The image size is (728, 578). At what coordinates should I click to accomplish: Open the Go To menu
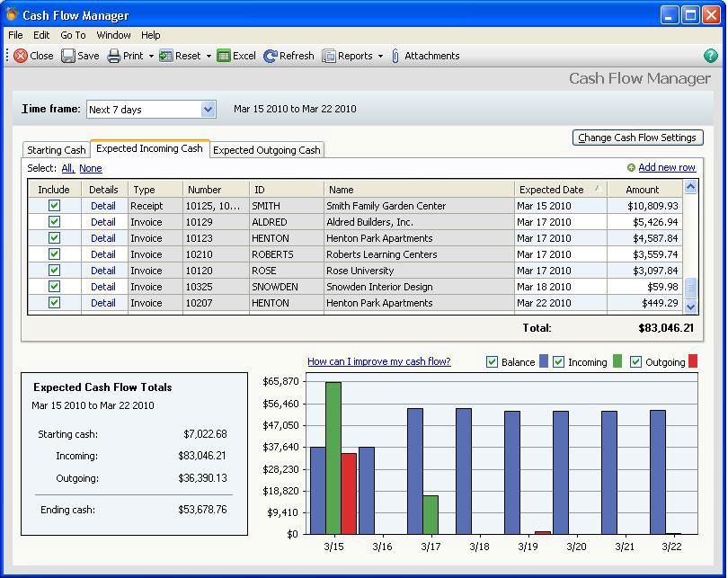73,35
